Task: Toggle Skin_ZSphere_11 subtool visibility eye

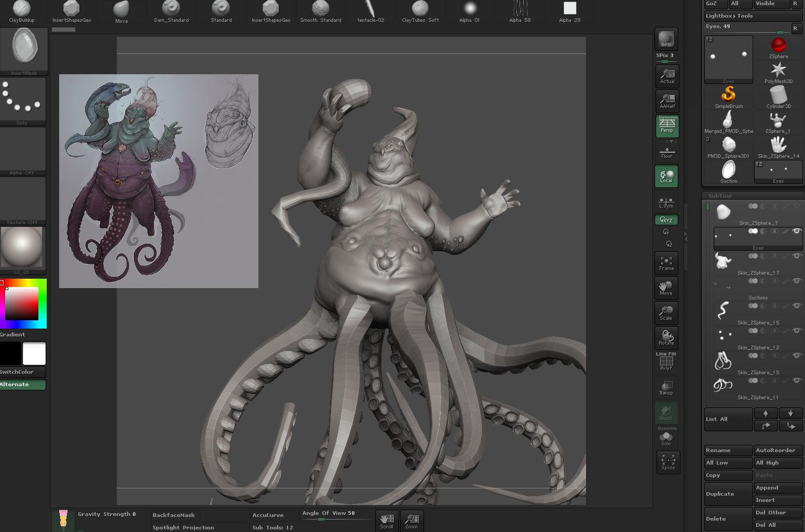Action: [x=797, y=380]
